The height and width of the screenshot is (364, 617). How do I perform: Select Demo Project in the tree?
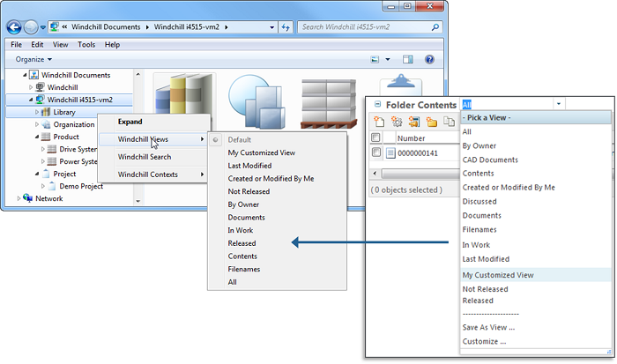pyautogui.click(x=81, y=186)
